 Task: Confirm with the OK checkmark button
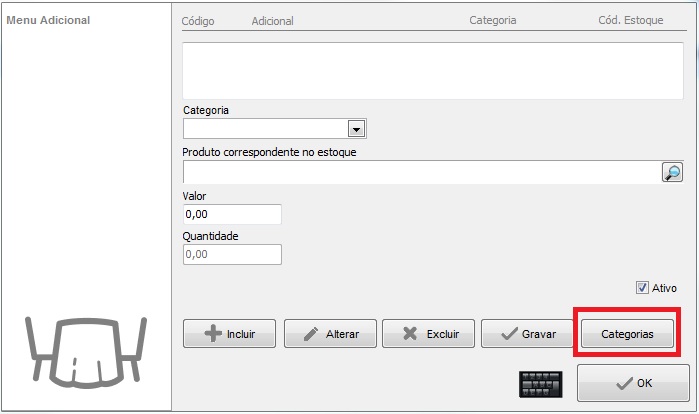[x=632, y=383]
